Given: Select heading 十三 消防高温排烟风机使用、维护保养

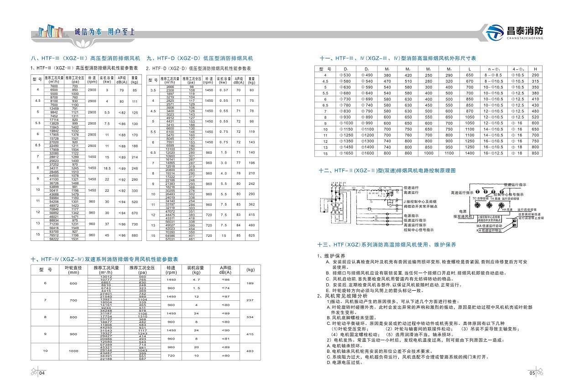Looking at the screenshot, I should tap(387, 245).
